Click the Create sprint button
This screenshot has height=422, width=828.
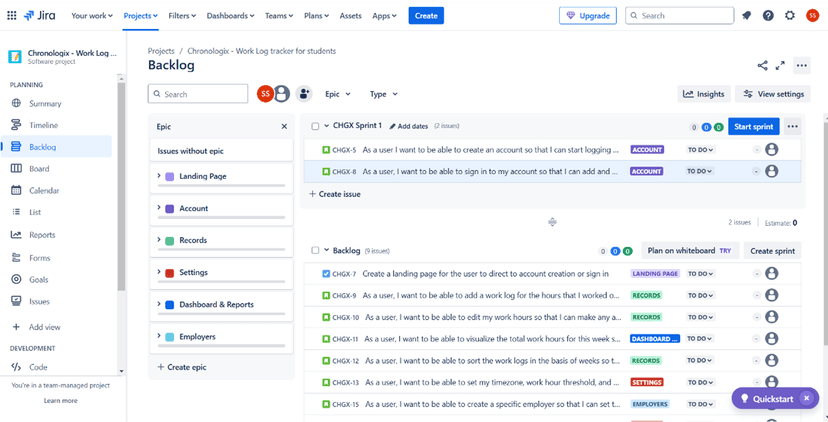point(773,251)
